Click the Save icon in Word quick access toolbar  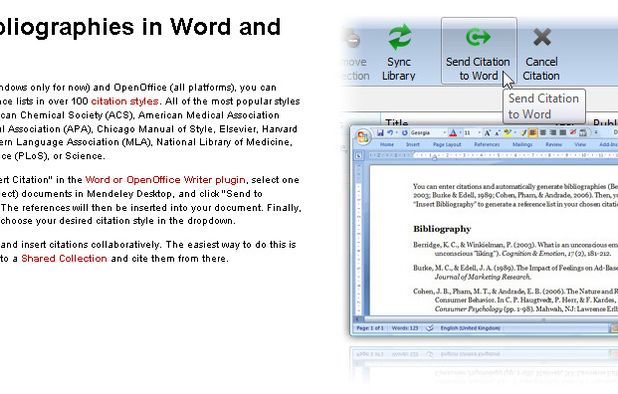tap(380, 133)
